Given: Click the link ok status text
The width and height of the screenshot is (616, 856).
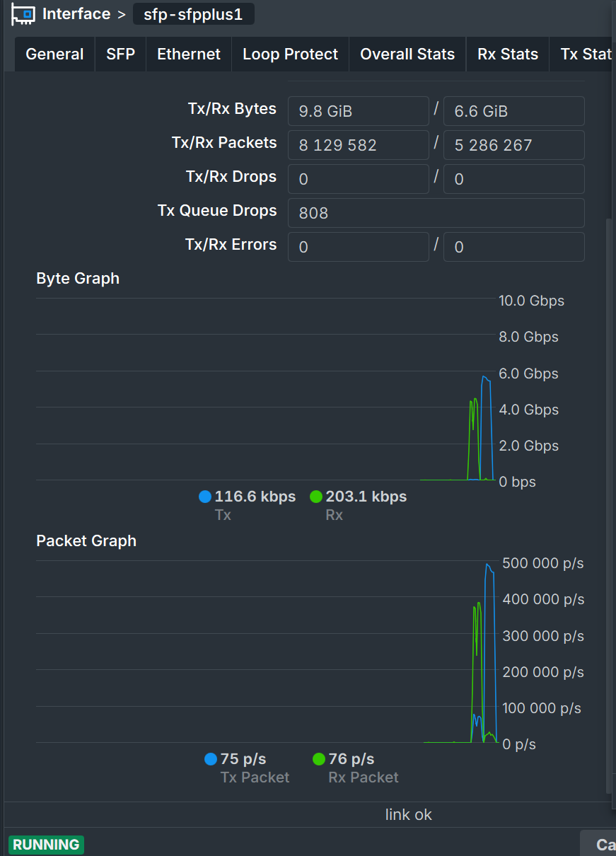Looking at the screenshot, I should point(409,815).
